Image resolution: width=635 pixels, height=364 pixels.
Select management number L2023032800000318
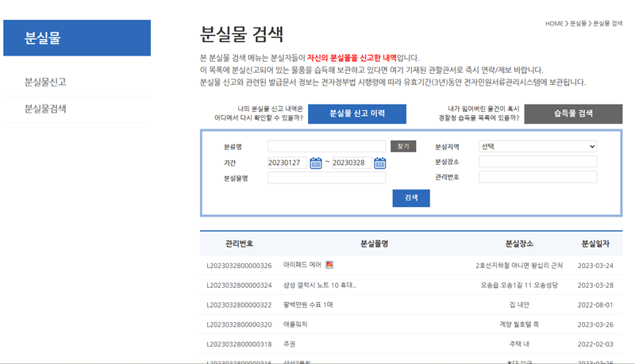(239, 344)
